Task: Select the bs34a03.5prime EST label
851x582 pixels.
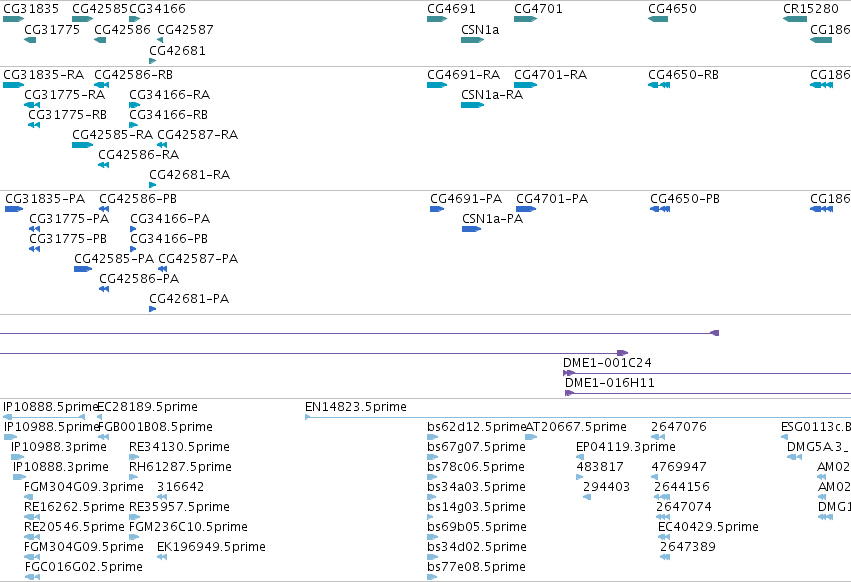Action: click(x=477, y=487)
